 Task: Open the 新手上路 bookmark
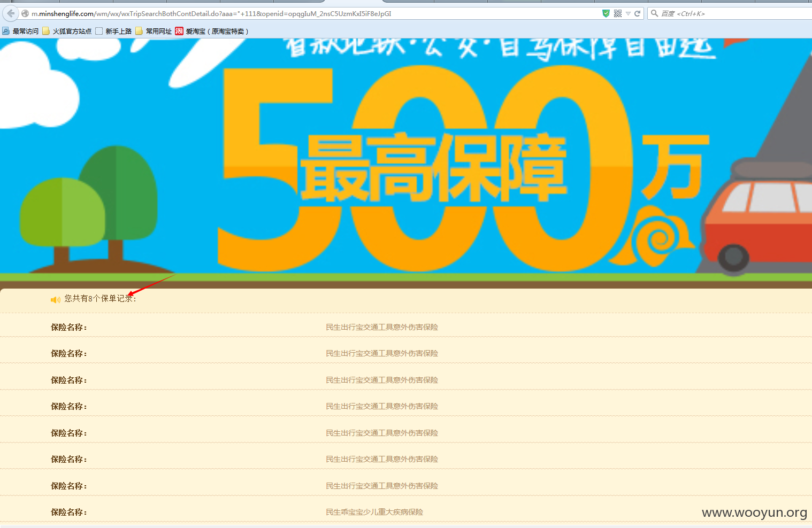click(113, 31)
